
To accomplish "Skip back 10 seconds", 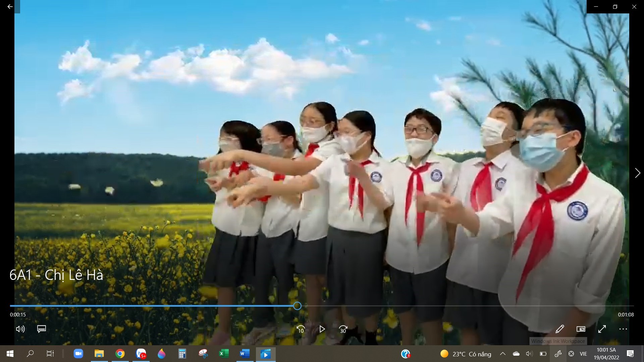I will (301, 329).
